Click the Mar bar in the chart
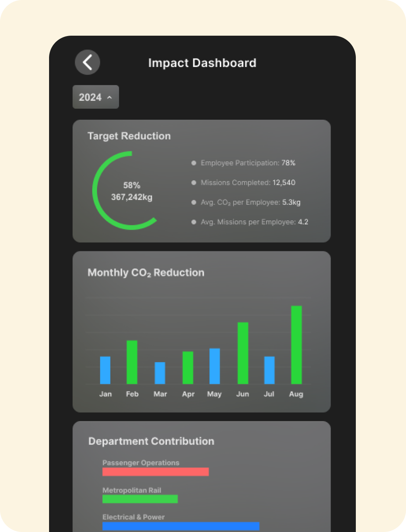The image size is (406, 532). point(160,373)
